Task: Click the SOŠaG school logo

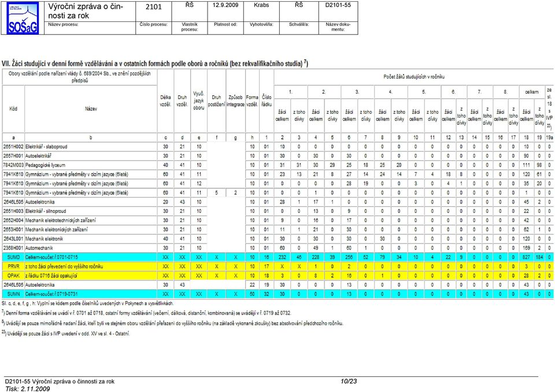Action: 23,18
